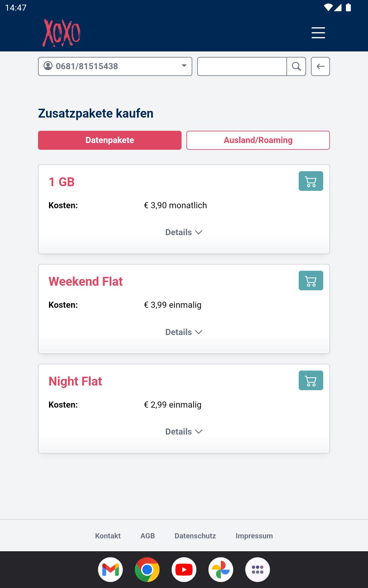Open the Kontakt footer link

pyautogui.click(x=108, y=536)
